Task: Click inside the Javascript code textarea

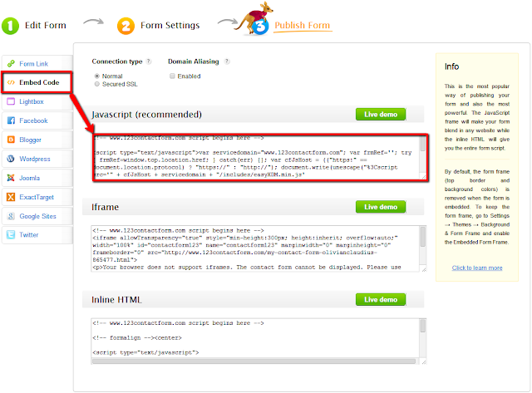Action: 257,157
